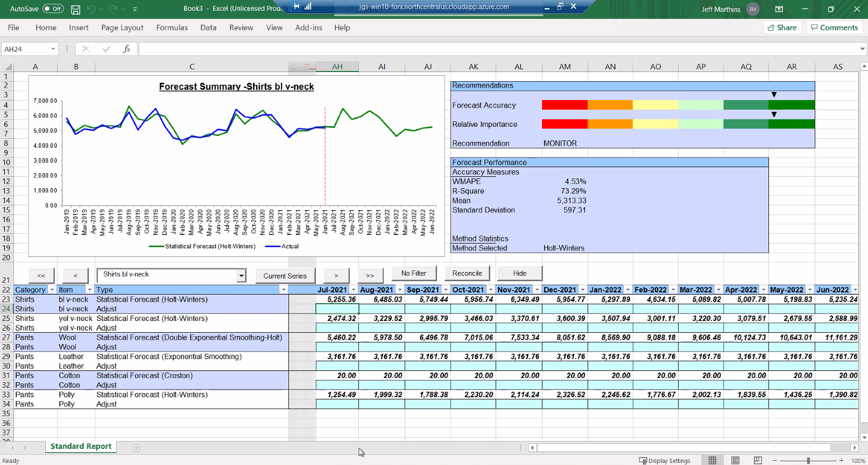The image size is (868, 465).
Task: Click the Ribbon Display Options icon
Action: click(779, 9)
